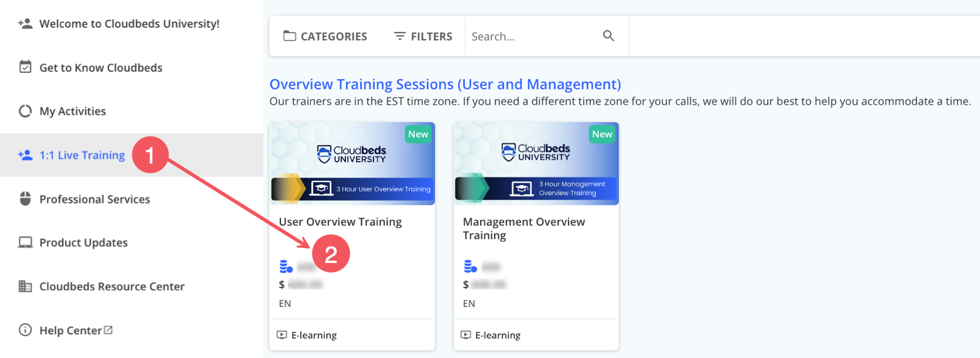Screen dimensions: 980x358
Task: Click the E-learning play icon on Management Overview card
Action: 466,335
